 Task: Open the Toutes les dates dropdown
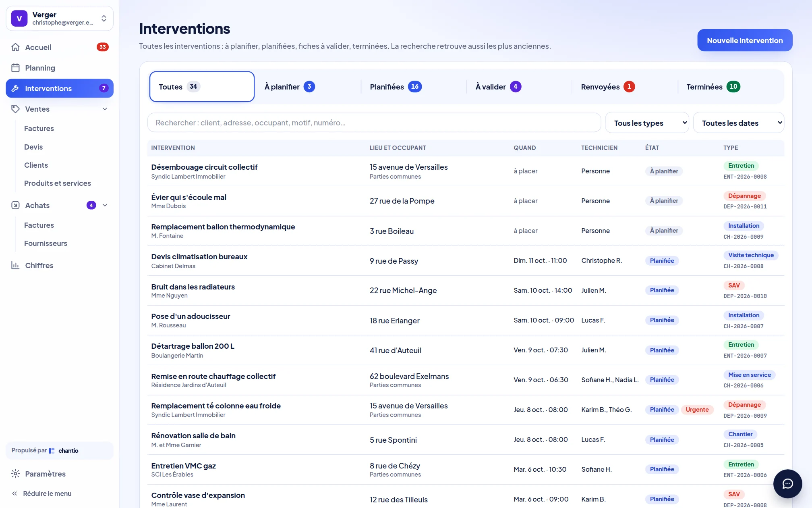tap(738, 123)
